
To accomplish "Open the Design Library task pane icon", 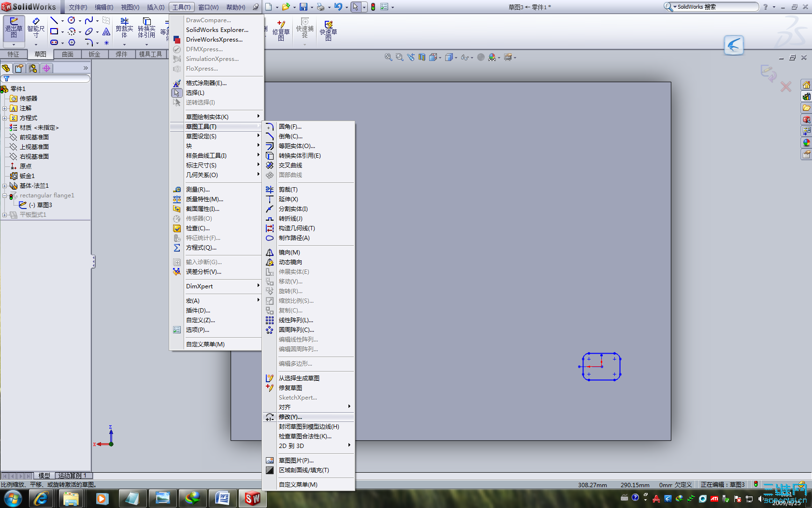I will 806,97.
